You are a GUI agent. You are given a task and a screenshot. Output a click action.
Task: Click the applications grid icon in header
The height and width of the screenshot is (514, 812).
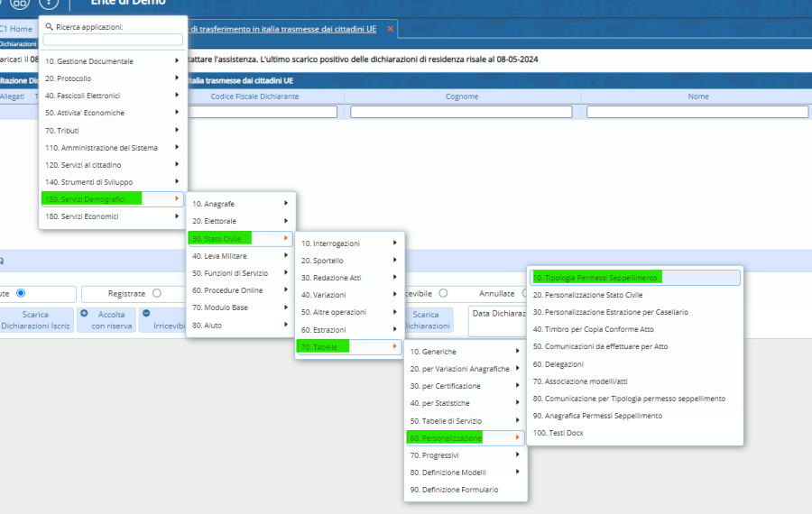coord(20,3)
